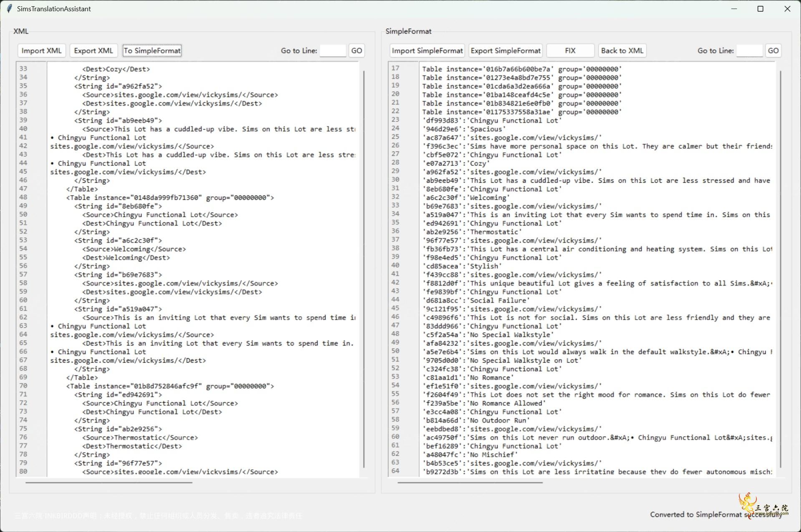
Task: Click Table instance '01cda6a3d2ea666a' line
Action: pos(522,86)
